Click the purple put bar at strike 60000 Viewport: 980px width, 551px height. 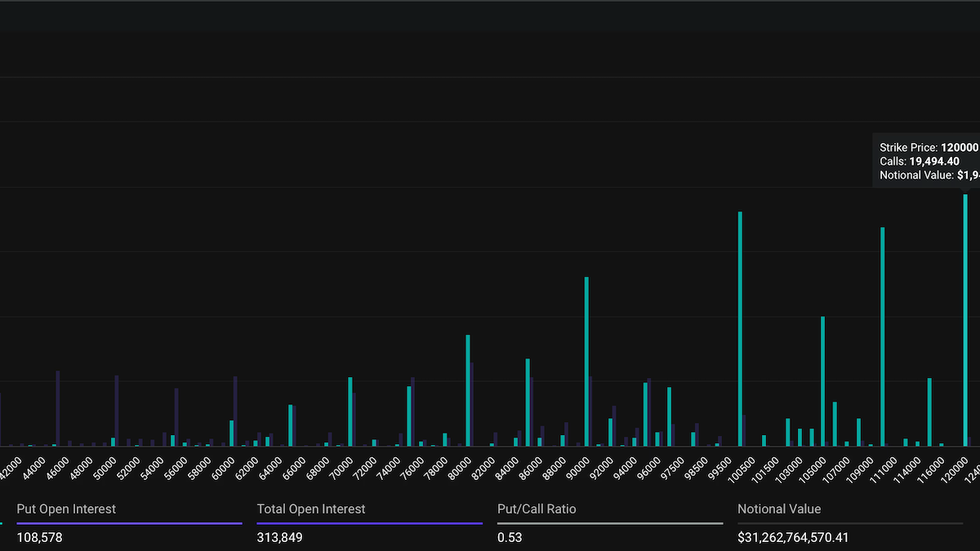tap(235, 411)
